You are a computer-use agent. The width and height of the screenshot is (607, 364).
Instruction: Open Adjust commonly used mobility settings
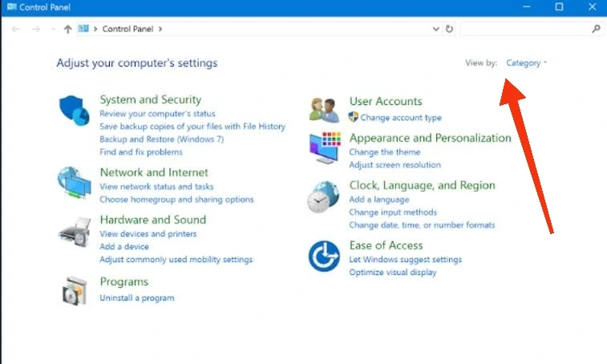176,260
